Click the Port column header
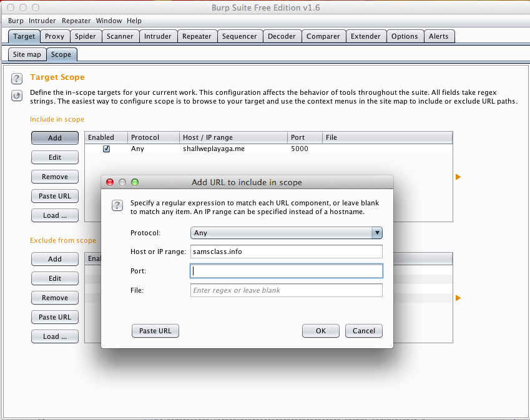This screenshot has width=530, height=420. point(305,137)
